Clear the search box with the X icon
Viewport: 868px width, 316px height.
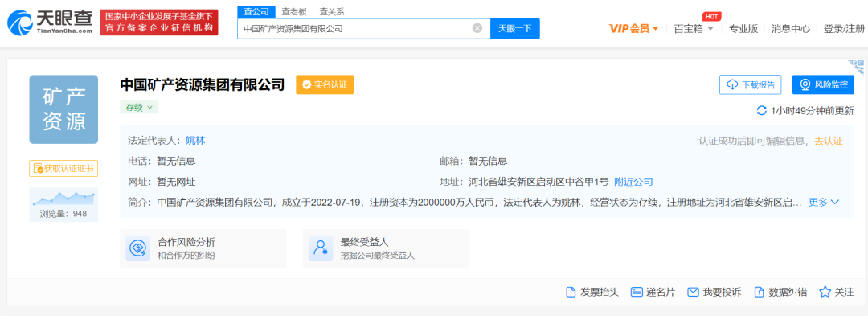[477, 28]
